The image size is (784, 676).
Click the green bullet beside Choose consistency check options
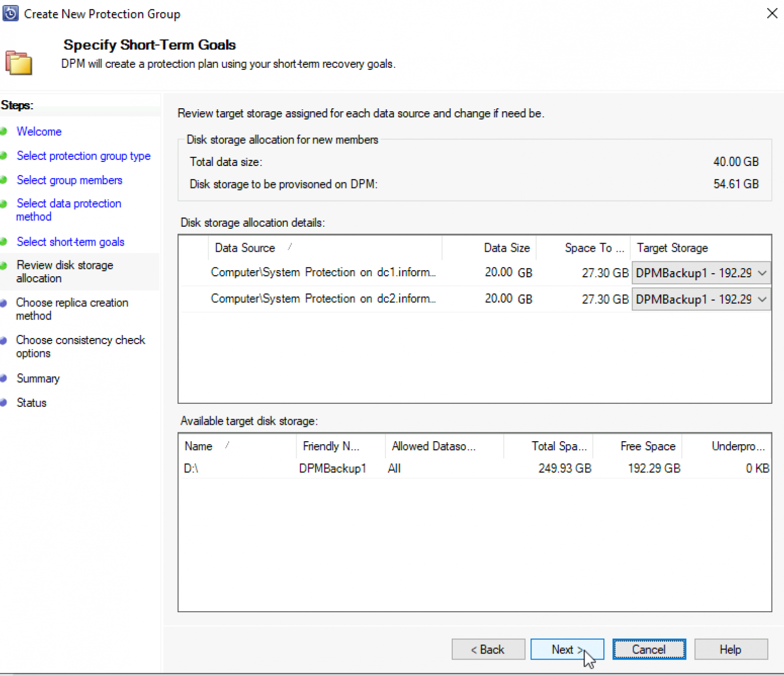[x=4, y=340]
